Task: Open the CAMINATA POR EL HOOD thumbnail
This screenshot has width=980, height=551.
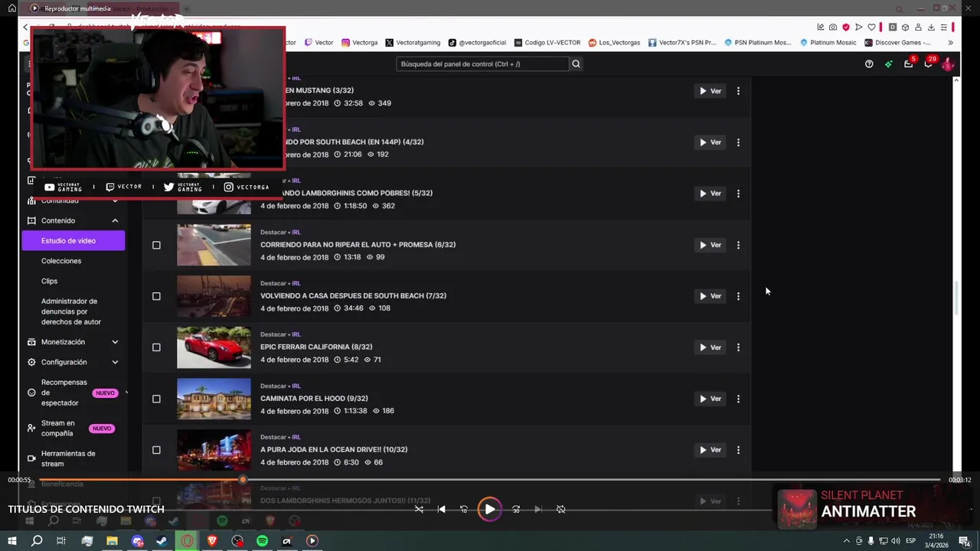Action: pyautogui.click(x=214, y=399)
